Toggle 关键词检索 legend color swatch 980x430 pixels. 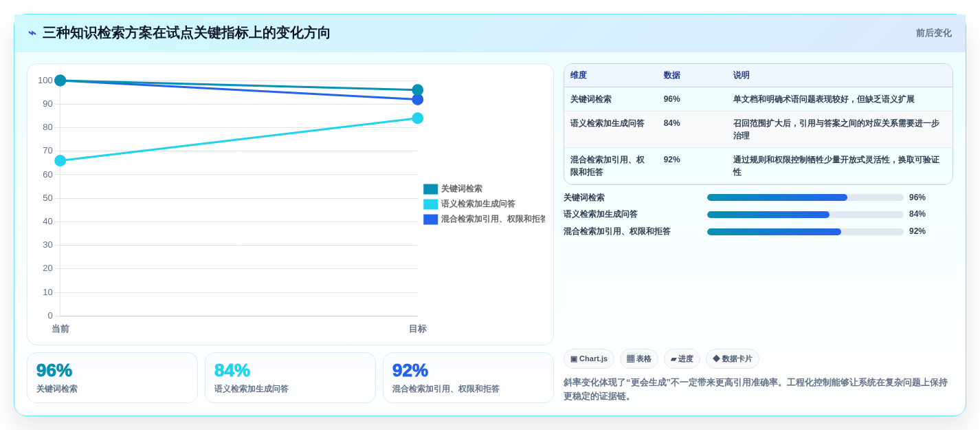pos(430,189)
